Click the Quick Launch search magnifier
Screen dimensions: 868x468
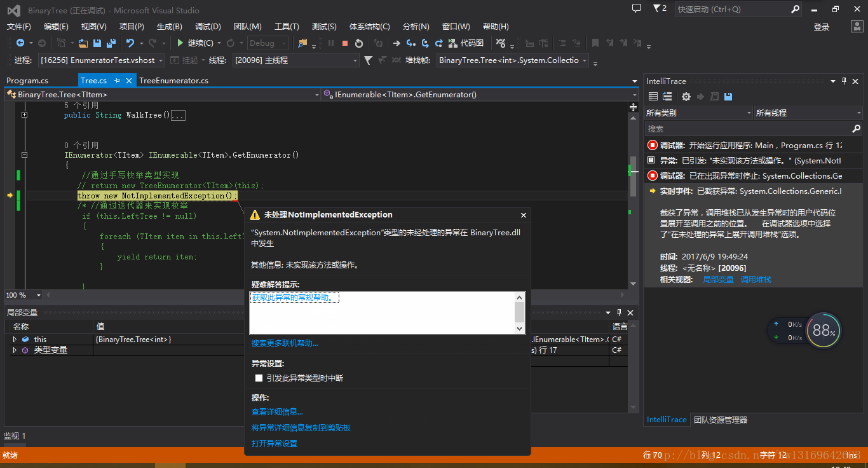(x=796, y=9)
